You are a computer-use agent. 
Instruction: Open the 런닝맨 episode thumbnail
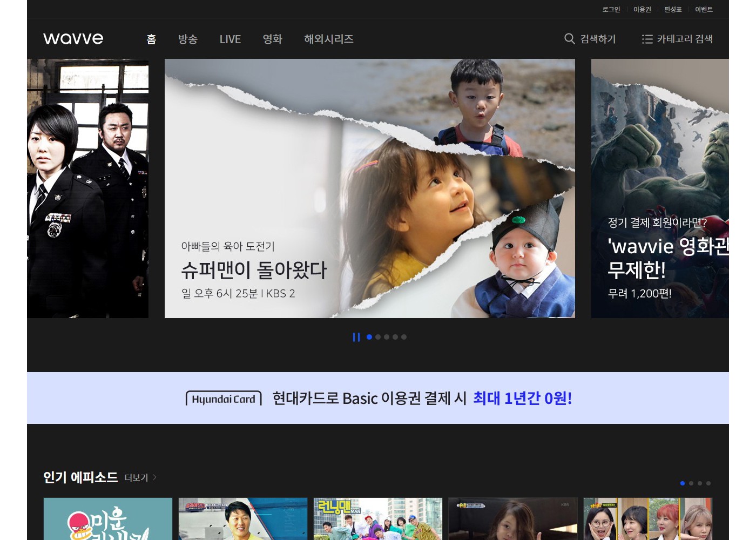coord(378,519)
